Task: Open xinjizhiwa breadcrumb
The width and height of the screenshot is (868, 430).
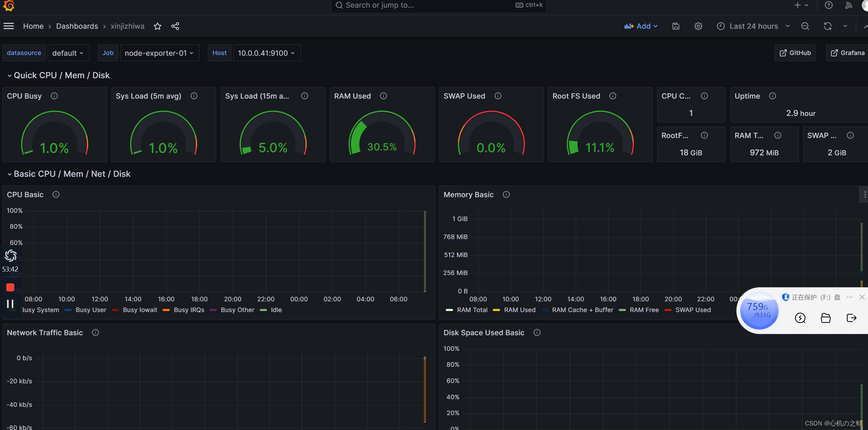Action: (127, 26)
